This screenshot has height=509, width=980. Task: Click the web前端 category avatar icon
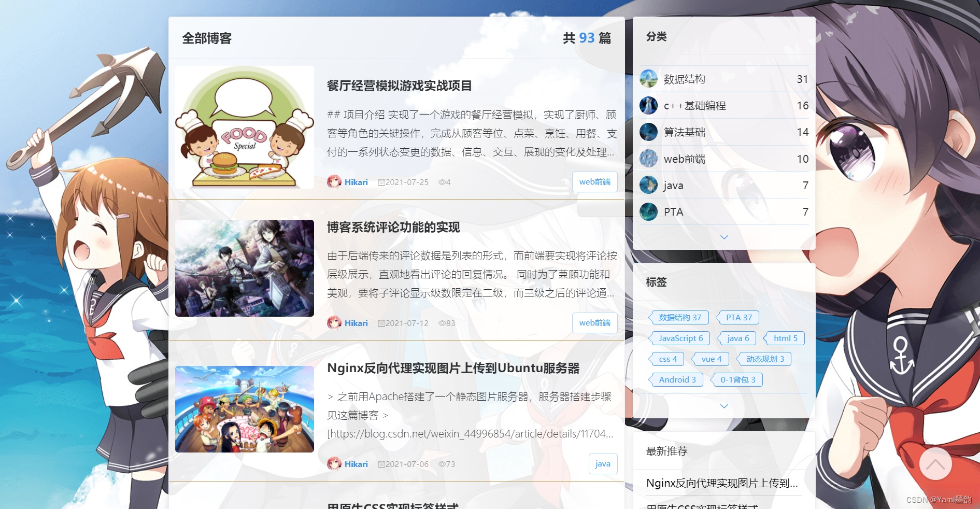(x=648, y=159)
